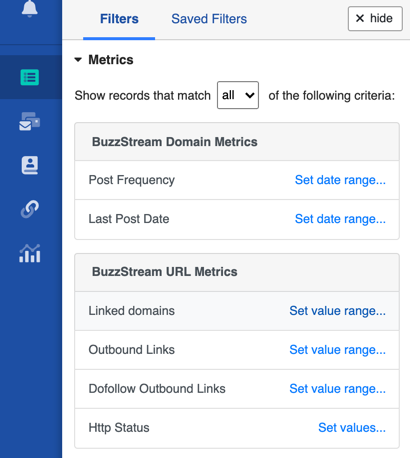
Task: Collapse the Metrics section triangle
Action: [x=78, y=60]
